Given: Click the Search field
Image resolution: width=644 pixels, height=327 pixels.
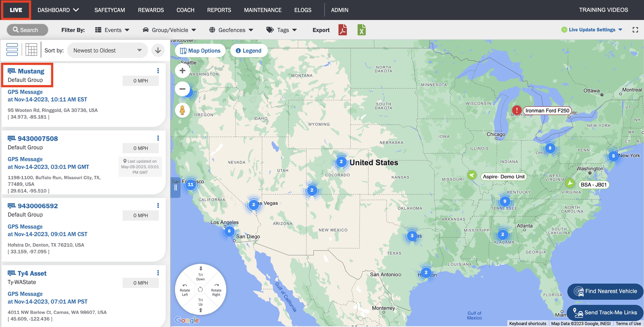Looking at the screenshot, I should click(27, 30).
